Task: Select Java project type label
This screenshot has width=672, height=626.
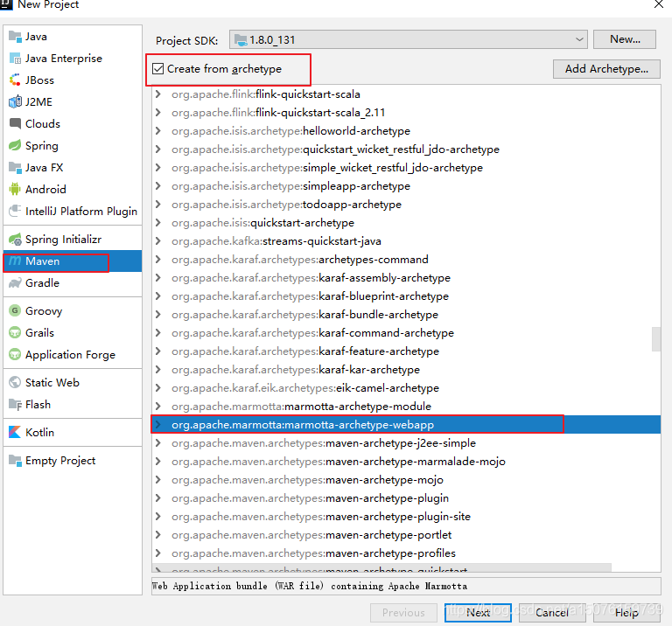Action: (x=36, y=37)
